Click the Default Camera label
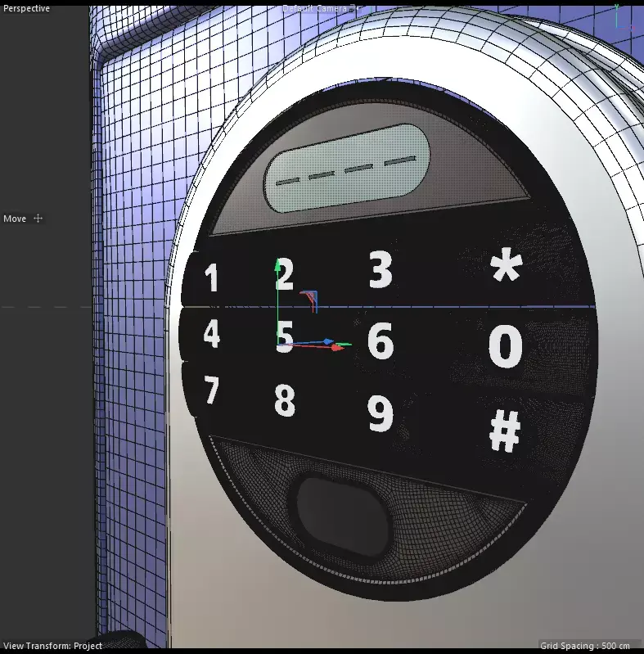 314,8
